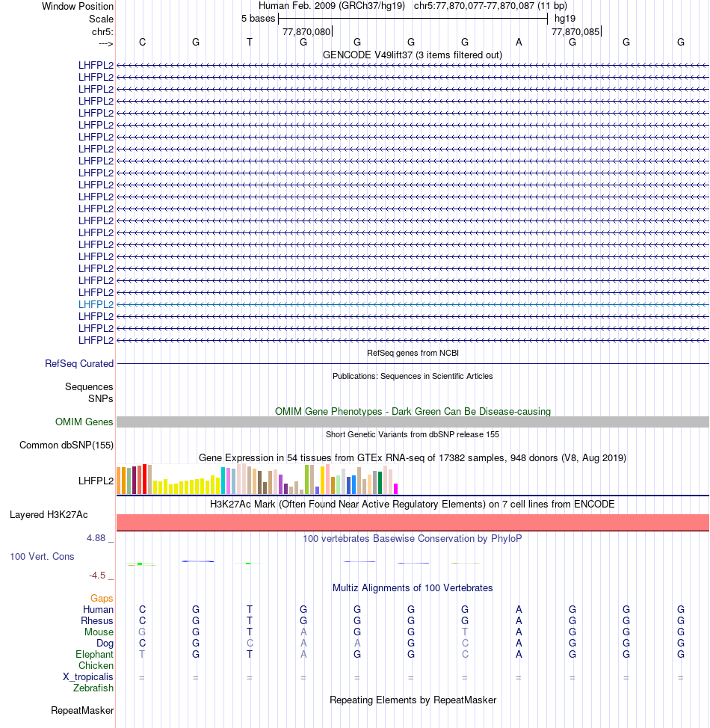
Task: Click the Window Position track label
Action: pos(78,7)
